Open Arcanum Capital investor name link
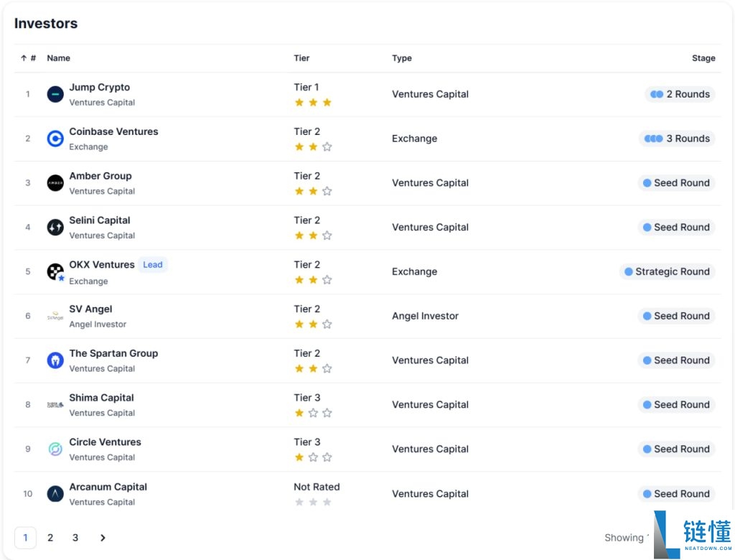735x560 pixels. point(108,487)
